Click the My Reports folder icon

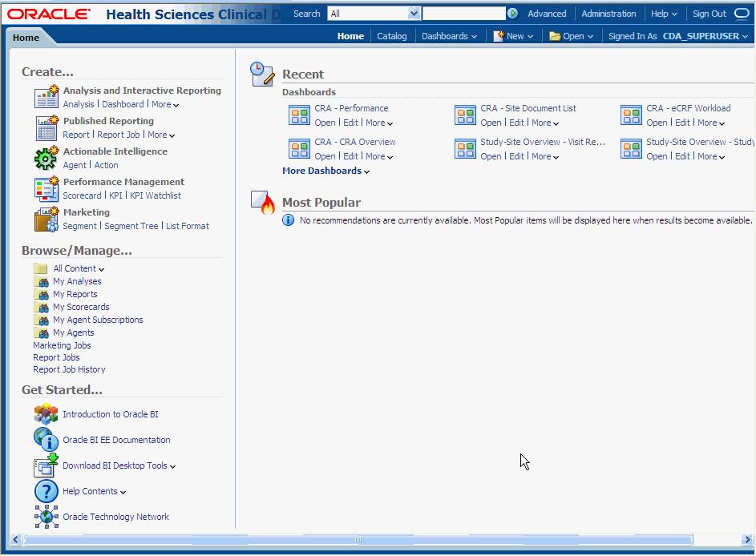pos(41,294)
